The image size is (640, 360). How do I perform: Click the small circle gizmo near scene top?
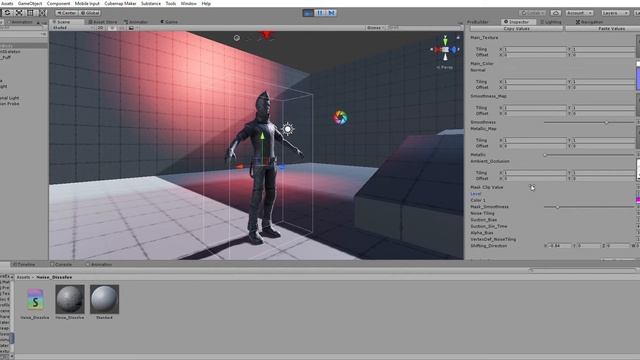tap(237, 38)
